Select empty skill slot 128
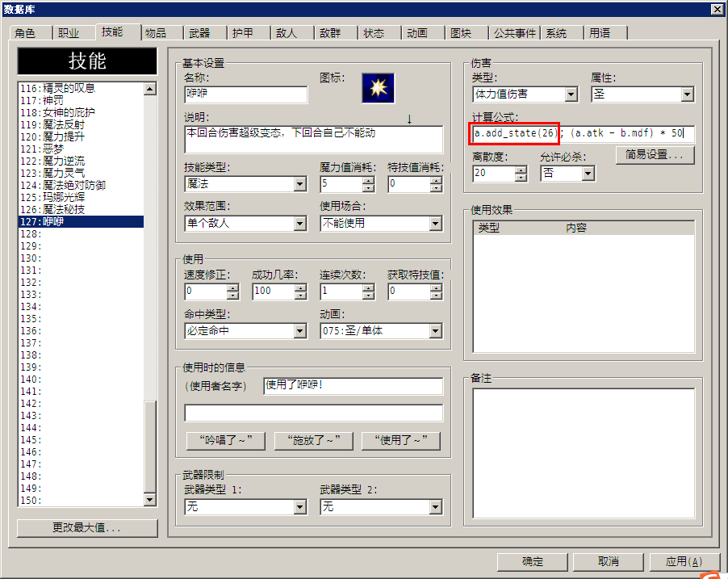Image resolution: width=728 pixels, height=579 pixels. coord(82,233)
